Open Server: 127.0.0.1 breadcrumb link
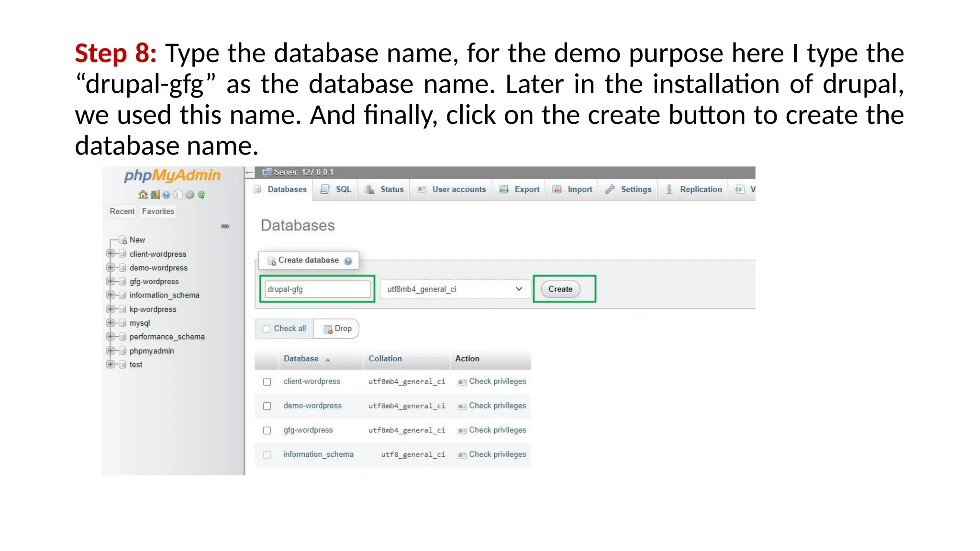Viewport: 980px width, 551px height. 303,172
